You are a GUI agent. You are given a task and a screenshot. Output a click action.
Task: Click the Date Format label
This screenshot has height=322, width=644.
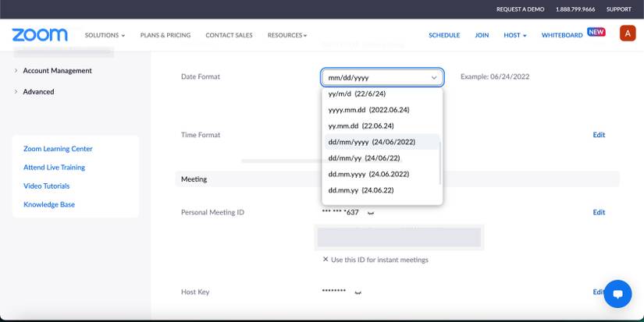click(x=201, y=76)
